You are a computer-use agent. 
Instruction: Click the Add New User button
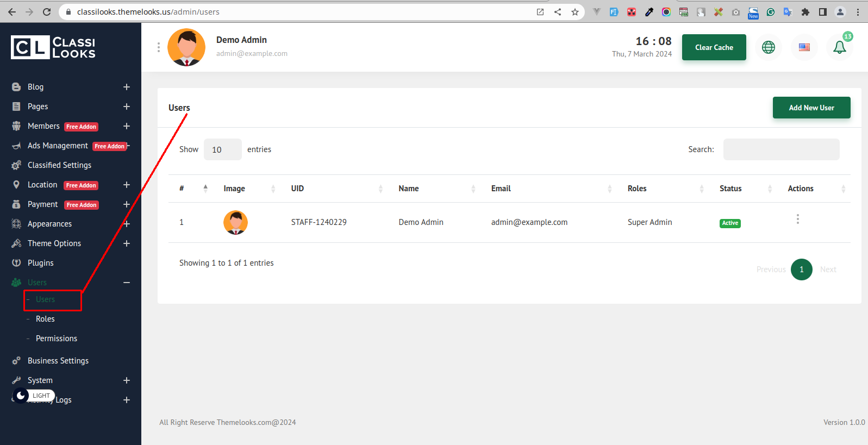coord(811,108)
